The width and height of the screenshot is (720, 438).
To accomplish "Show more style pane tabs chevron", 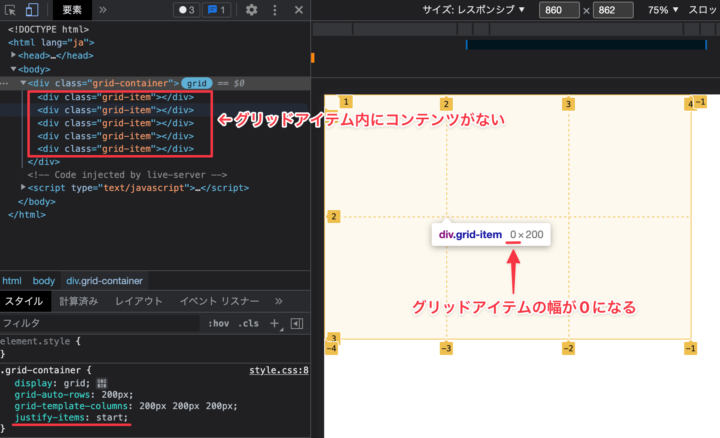I will tap(279, 301).
